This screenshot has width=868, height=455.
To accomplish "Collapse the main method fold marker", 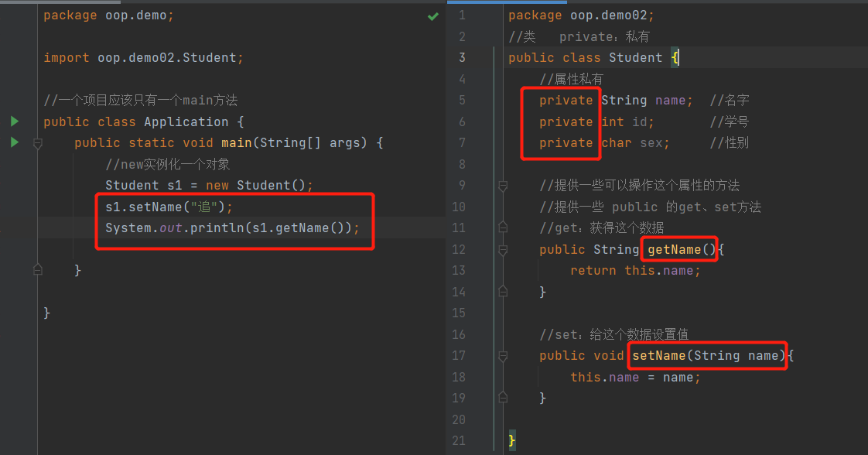I will [38, 143].
